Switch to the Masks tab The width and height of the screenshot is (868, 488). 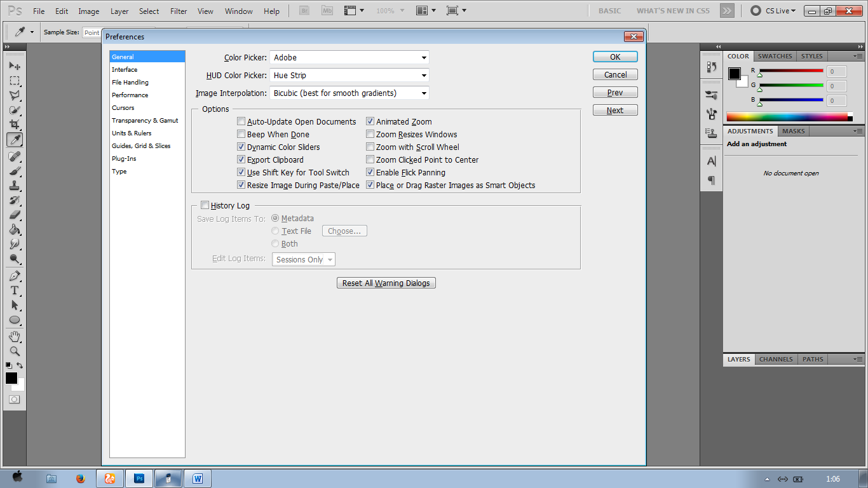coord(793,131)
